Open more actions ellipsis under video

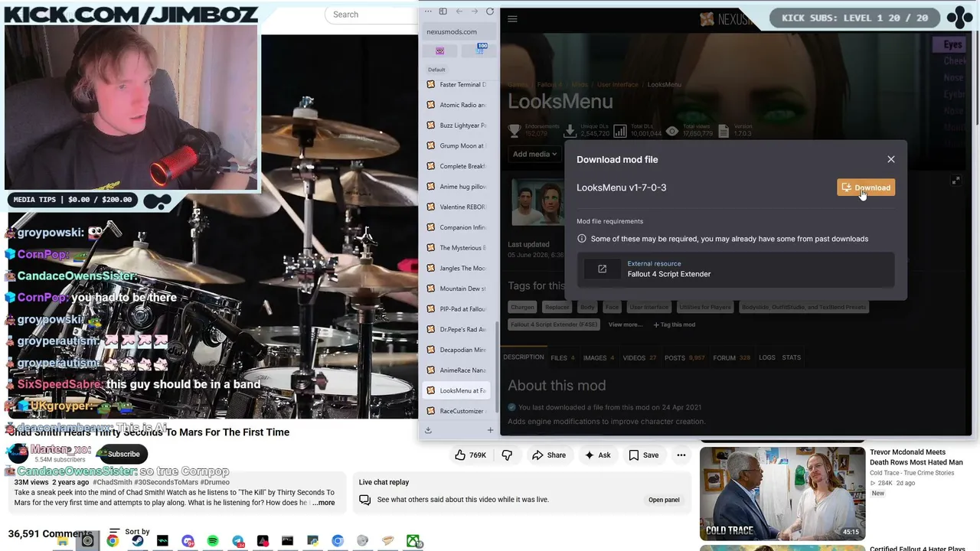pyautogui.click(x=681, y=455)
